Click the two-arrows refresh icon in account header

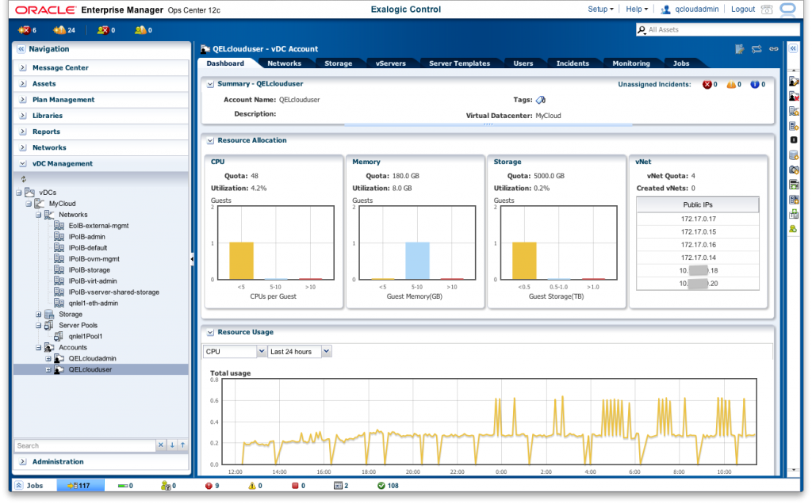[x=756, y=49]
